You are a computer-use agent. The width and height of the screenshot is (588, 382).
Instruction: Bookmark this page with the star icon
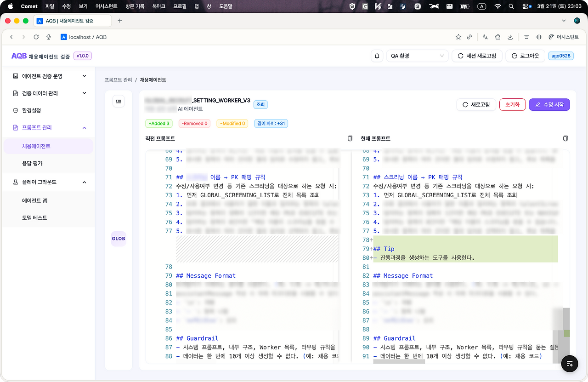[x=458, y=37]
